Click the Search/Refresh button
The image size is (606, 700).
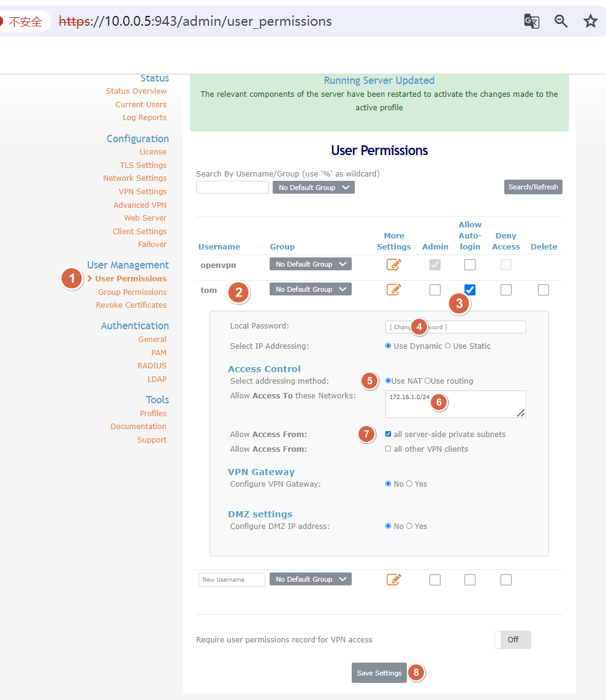[x=533, y=187]
